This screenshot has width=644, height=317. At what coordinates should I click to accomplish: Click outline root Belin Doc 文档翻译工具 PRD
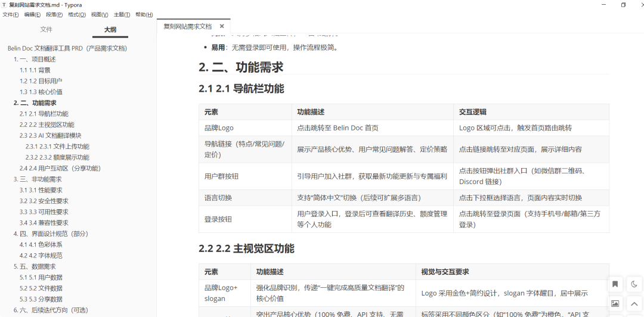coord(67,48)
